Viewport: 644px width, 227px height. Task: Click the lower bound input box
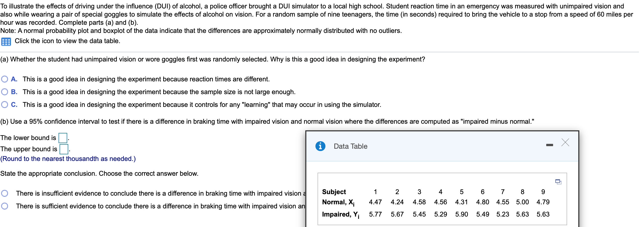(63, 138)
